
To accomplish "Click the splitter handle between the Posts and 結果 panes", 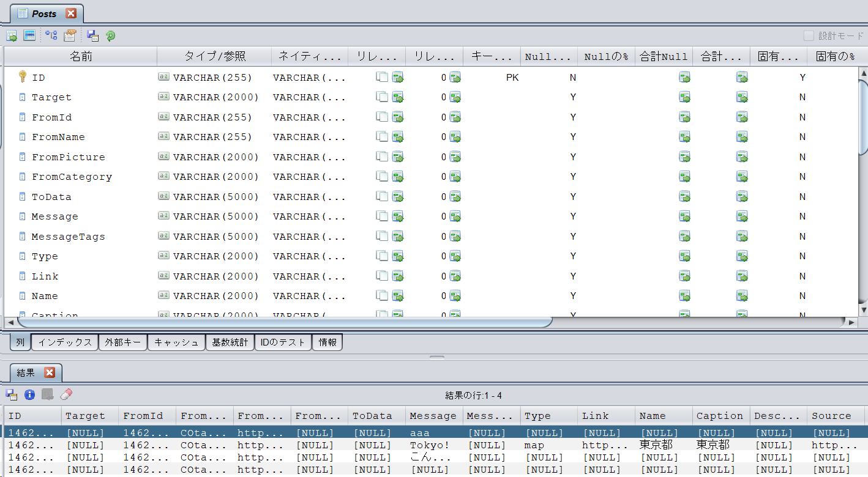I will 436,357.
